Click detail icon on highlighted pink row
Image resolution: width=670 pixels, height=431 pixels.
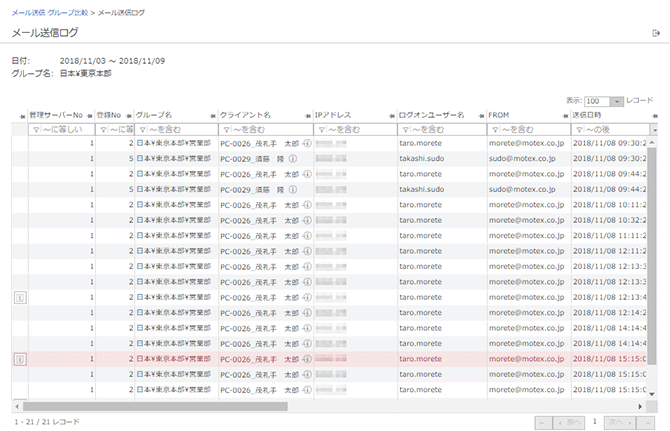click(20, 359)
